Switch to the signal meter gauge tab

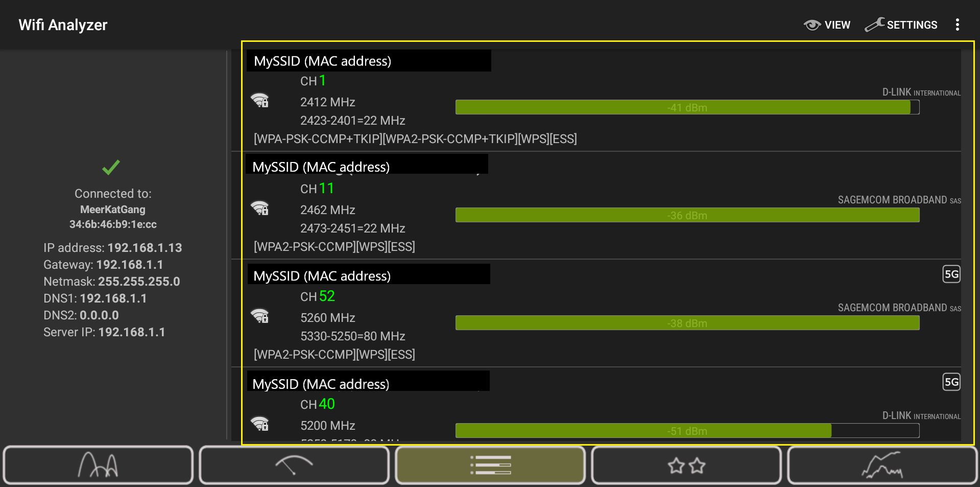click(294, 465)
